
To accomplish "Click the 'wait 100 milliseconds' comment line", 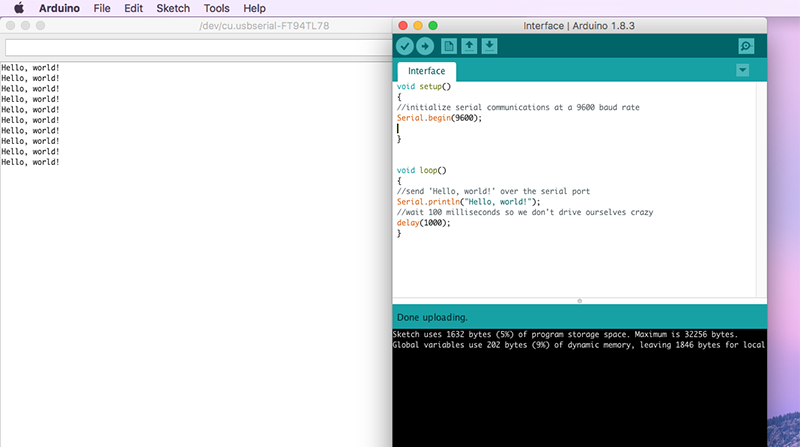I will tap(525, 212).
